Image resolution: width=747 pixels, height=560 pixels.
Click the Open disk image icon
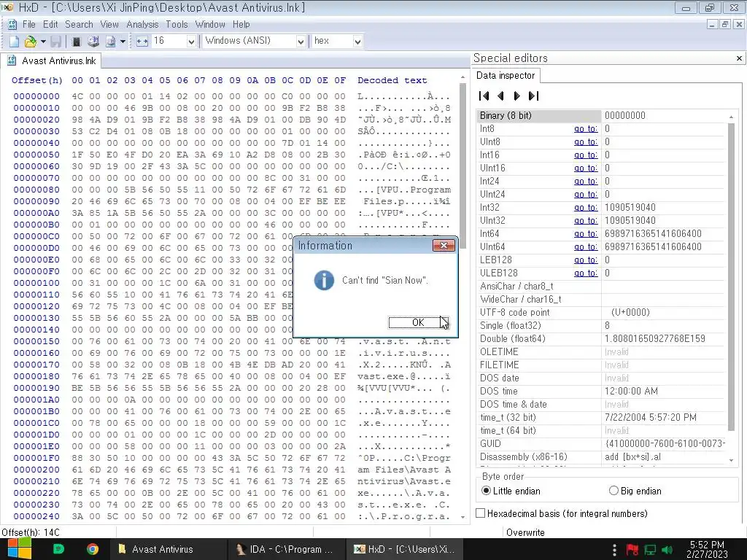pos(111,42)
